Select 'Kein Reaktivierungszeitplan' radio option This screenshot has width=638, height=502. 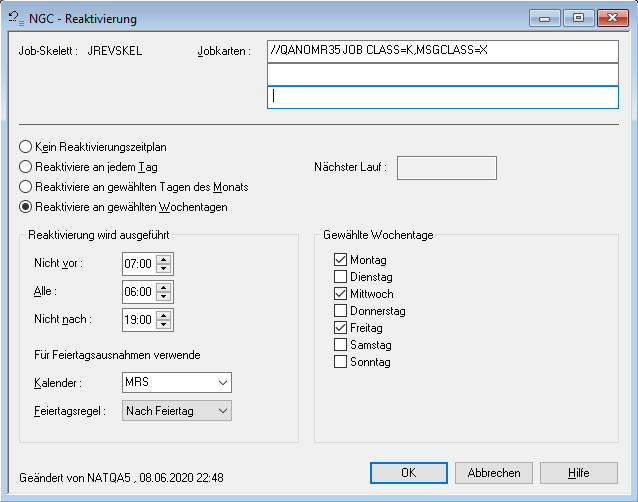[26, 147]
